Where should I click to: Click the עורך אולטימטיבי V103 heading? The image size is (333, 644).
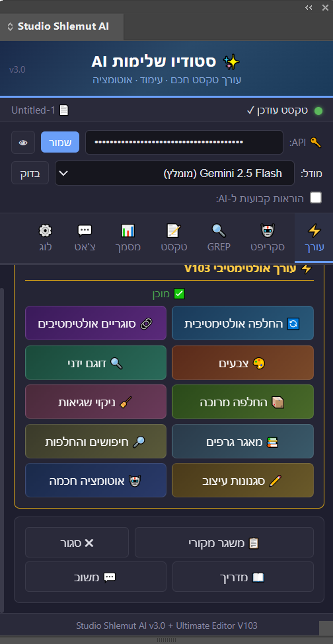click(x=248, y=269)
